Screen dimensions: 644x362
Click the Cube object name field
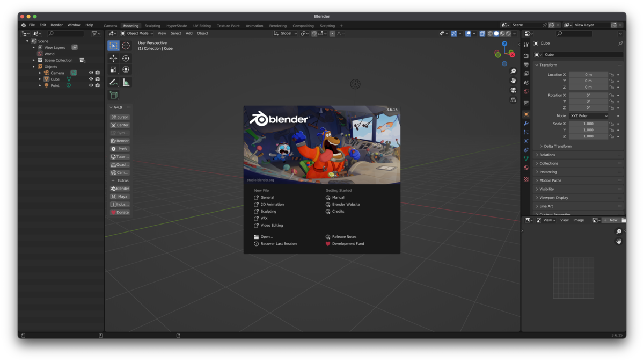[x=583, y=55]
